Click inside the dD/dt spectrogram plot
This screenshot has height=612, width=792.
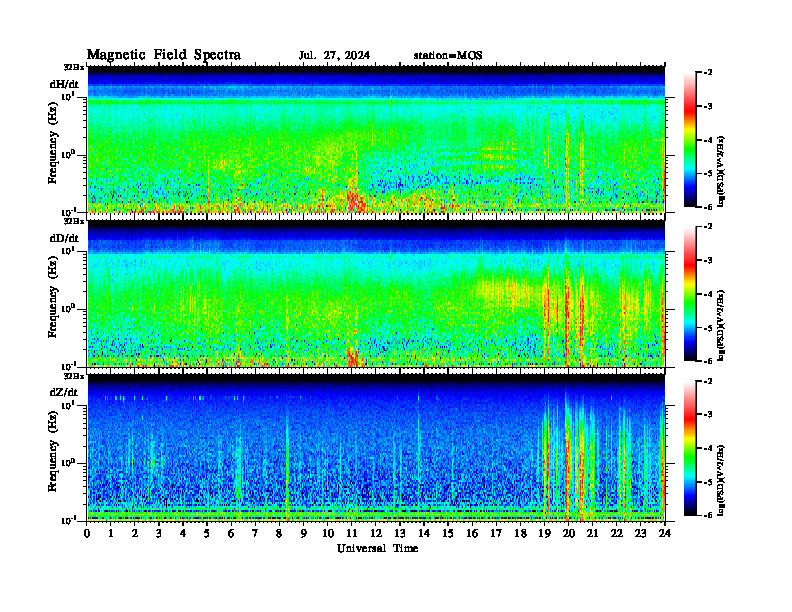pyautogui.click(x=376, y=293)
